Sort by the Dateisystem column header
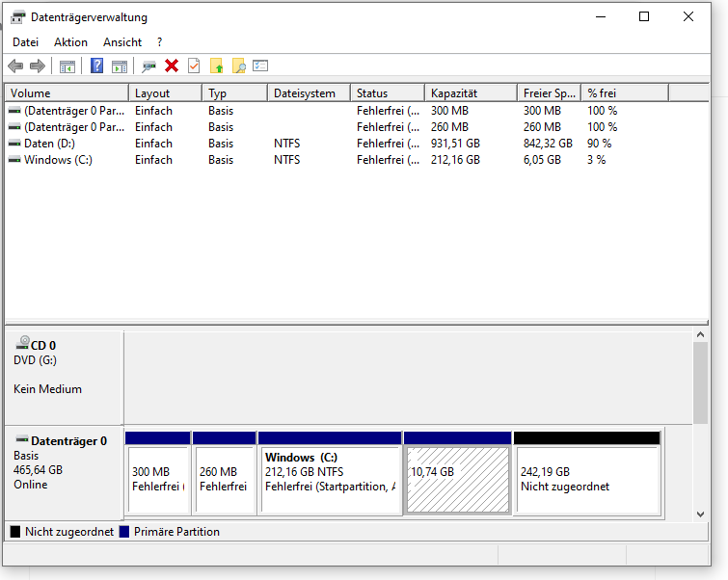Image resolution: width=728 pixels, height=580 pixels. [309, 93]
